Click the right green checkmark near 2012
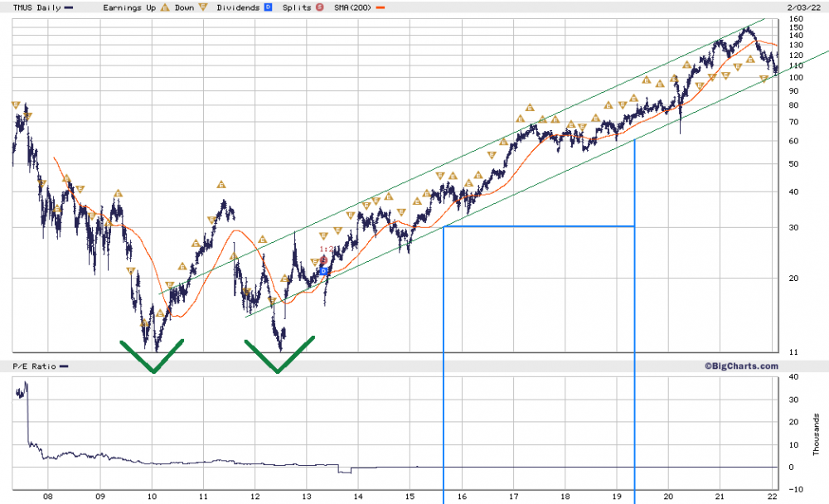This screenshot has height=504, width=829. (279, 355)
